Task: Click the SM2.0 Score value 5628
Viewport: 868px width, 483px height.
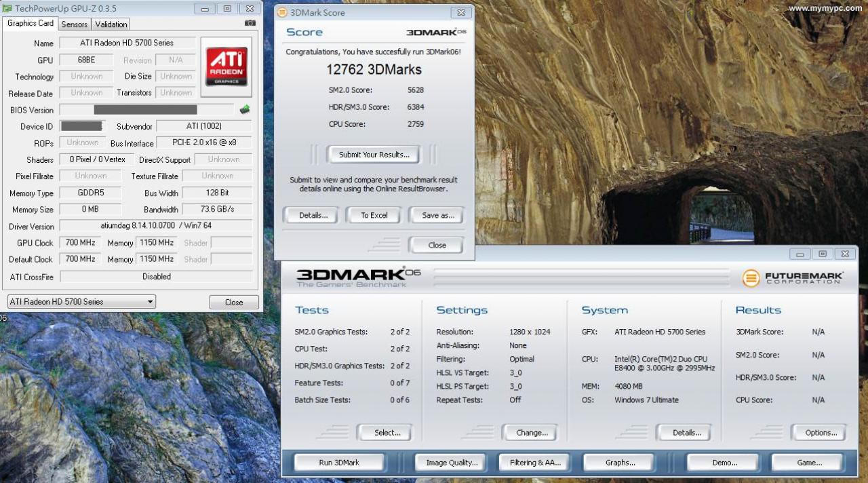Action: pos(416,90)
